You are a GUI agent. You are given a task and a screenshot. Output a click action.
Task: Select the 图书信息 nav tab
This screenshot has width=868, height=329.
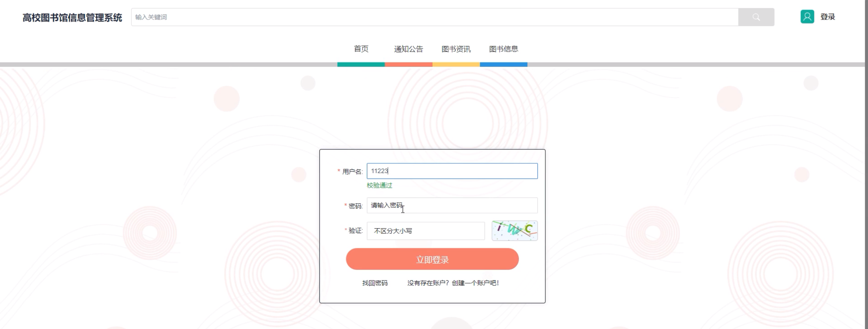pos(504,49)
